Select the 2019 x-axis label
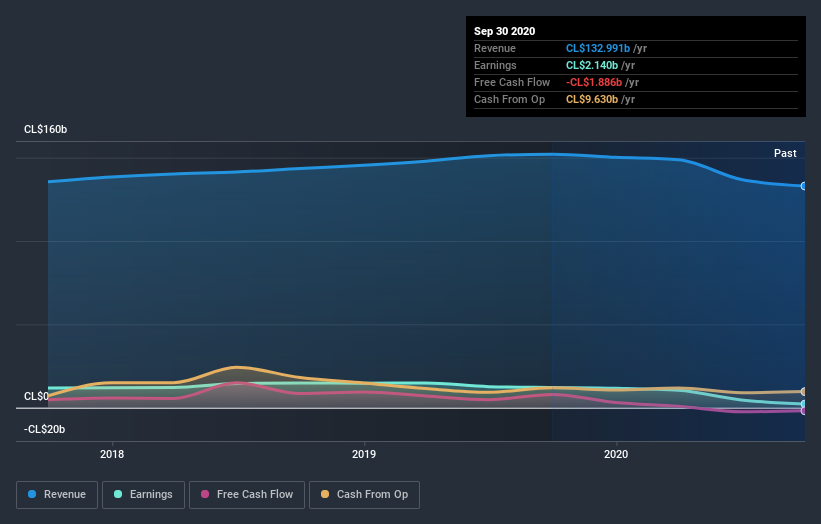 tap(364, 454)
